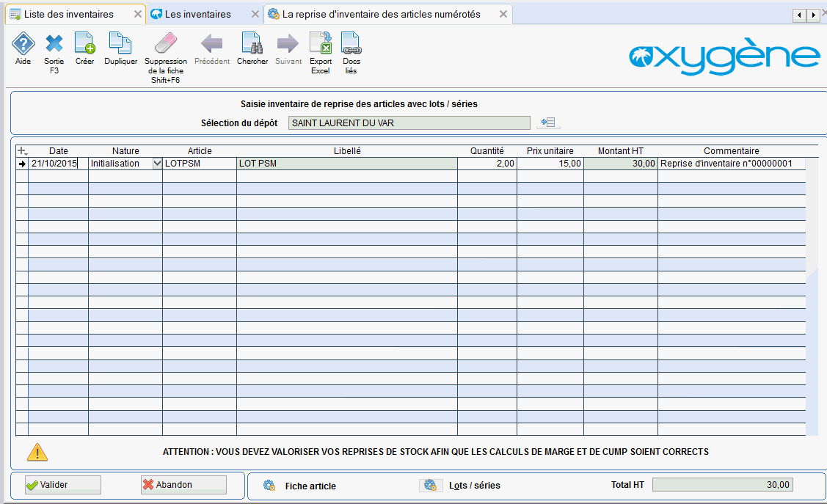The height and width of the screenshot is (504, 827).
Task: Click the Sélection du dépôt field
Action: coord(409,123)
